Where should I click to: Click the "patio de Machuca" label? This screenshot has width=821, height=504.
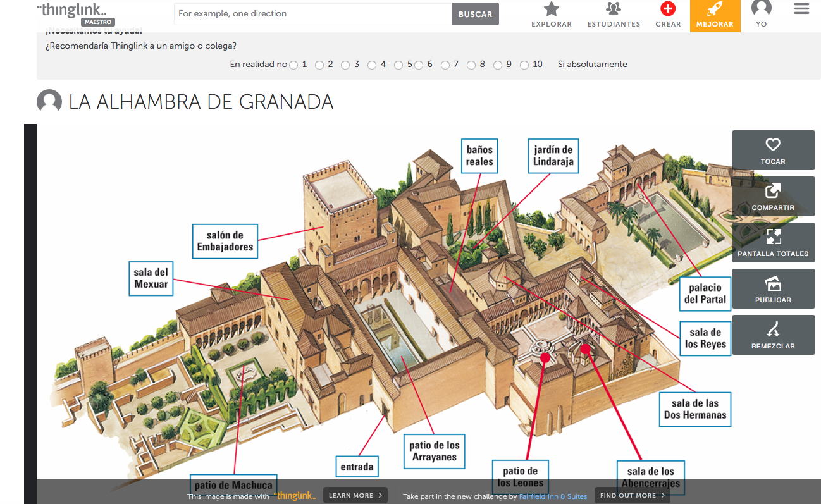coord(233,485)
